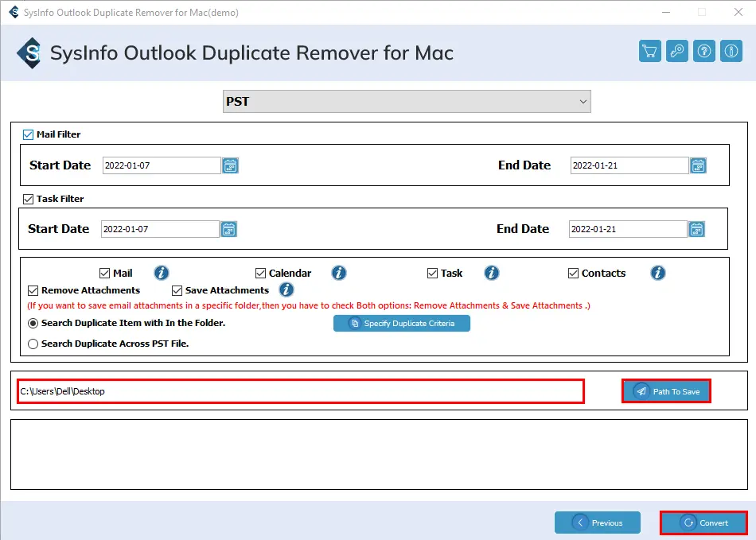Edit Task Filter End Date field
Viewport: 756px width, 540px height.
coord(628,229)
